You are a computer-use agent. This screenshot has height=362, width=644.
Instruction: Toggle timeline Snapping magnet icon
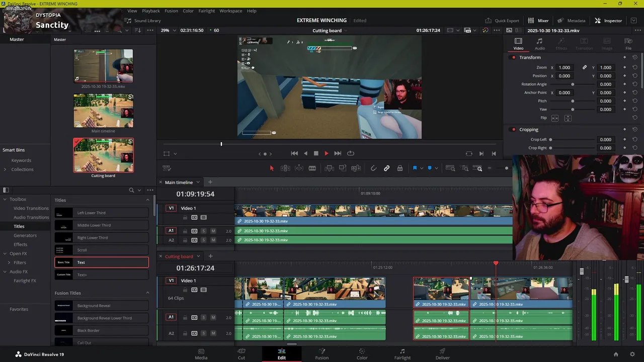(x=373, y=168)
